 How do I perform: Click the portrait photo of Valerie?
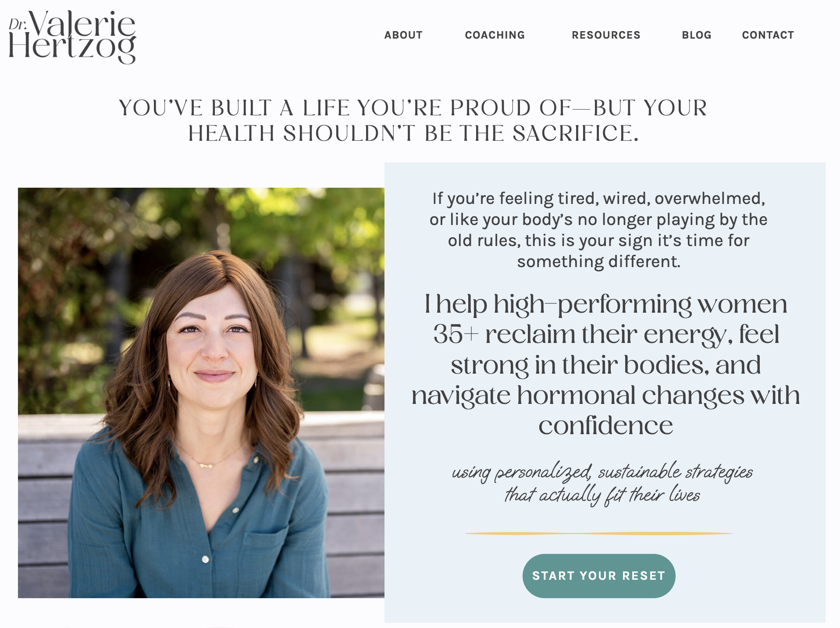click(x=201, y=393)
